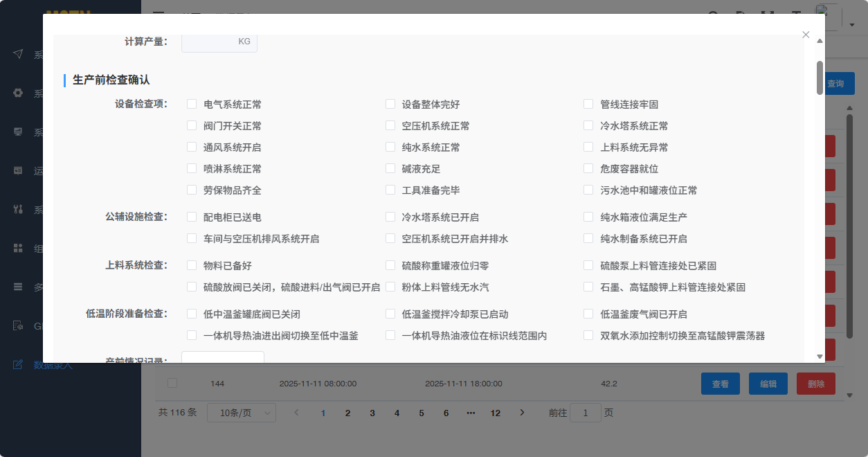
Task: Click the 数据录入 pencil edit icon
Action: pos(18,364)
